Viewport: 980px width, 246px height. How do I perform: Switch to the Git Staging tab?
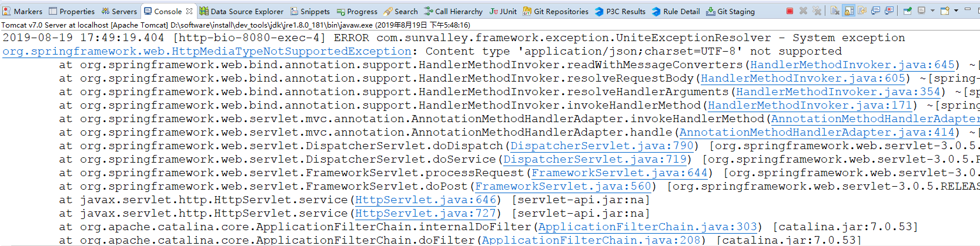pos(730,11)
